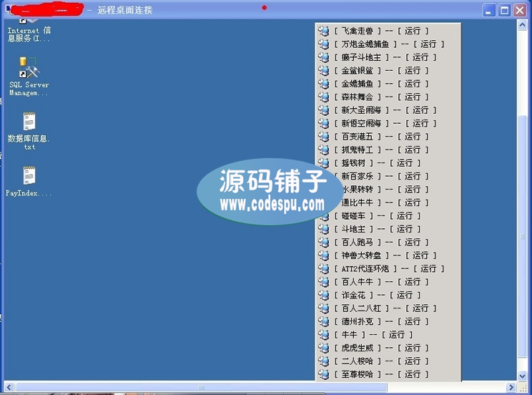This screenshot has width=532, height=395.
Task: Click the icon beside 抓鬼特工
Action: (x=324, y=150)
